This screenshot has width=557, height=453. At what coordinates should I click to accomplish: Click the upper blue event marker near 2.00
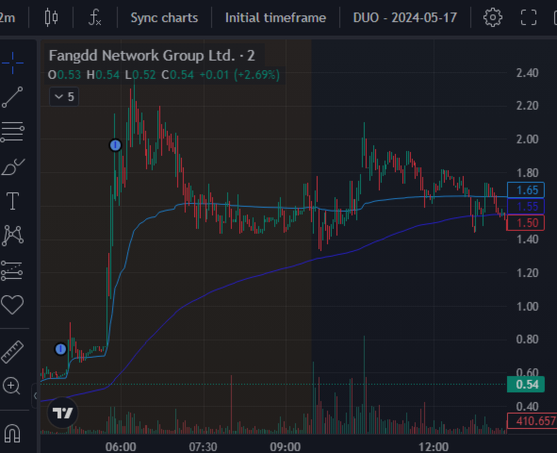point(115,145)
